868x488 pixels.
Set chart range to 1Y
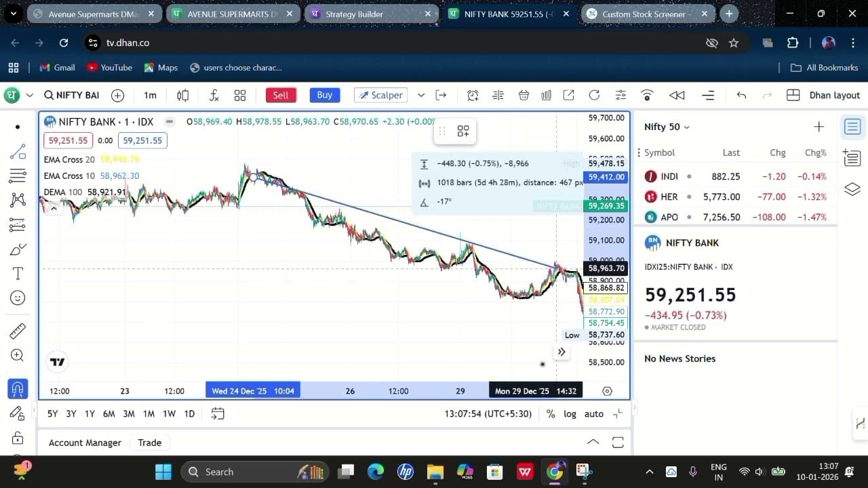(x=90, y=413)
